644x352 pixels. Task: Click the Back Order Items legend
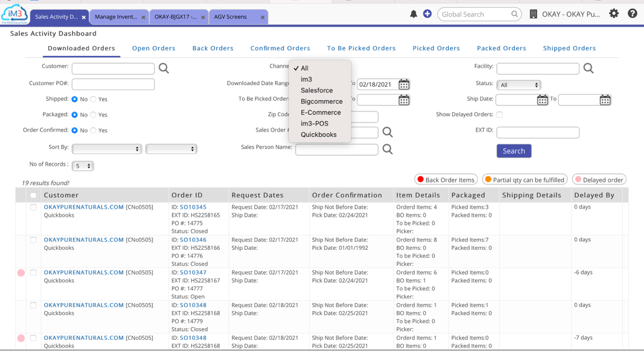pyautogui.click(x=445, y=180)
